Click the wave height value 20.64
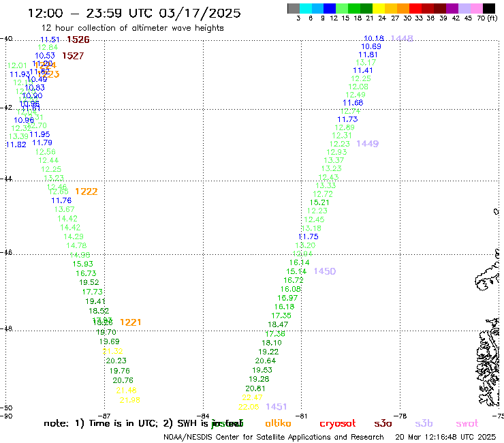Image resolution: width=504 pixels, height=443 pixels. (266, 361)
